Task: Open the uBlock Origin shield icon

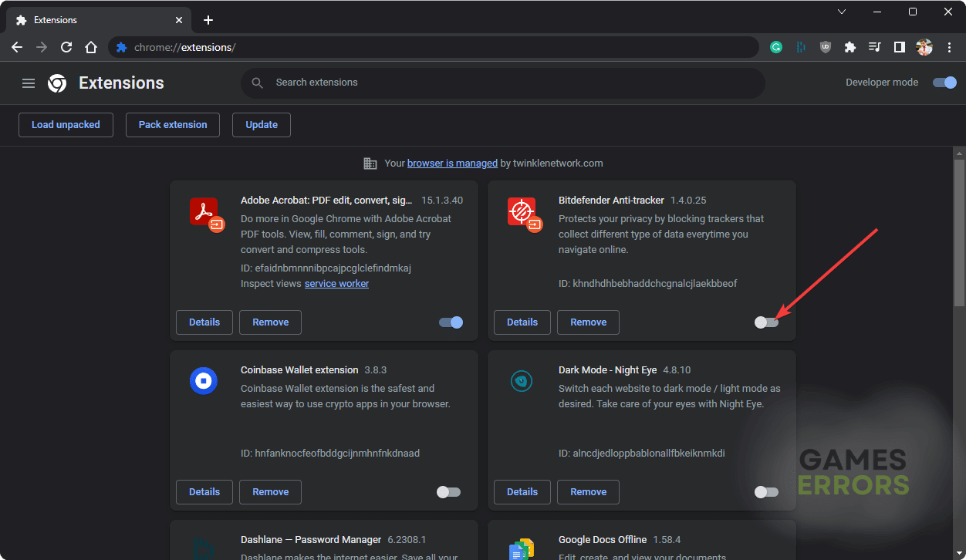Action: coord(826,47)
